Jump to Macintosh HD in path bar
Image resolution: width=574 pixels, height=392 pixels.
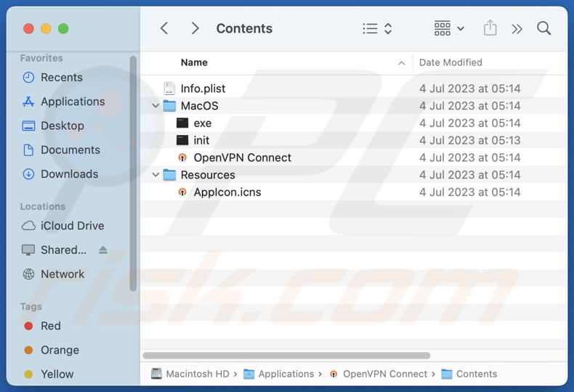(198, 374)
